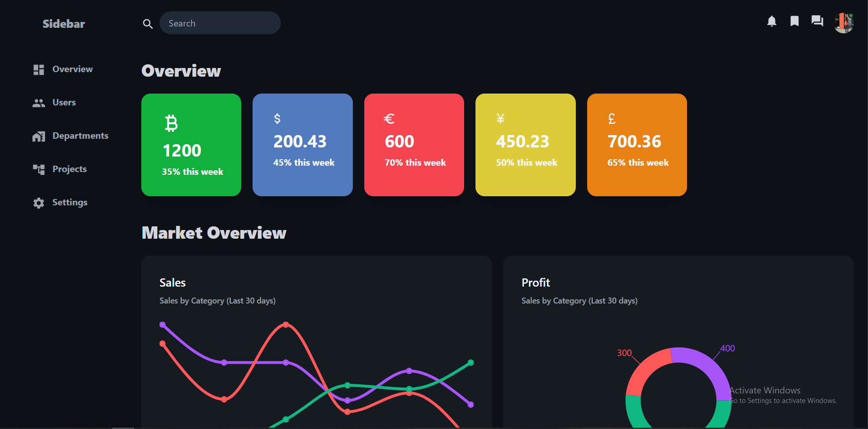Click '50% this week' text
This screenshot has height=429, width=868.
pyautogui.click(x=527, y=162)
